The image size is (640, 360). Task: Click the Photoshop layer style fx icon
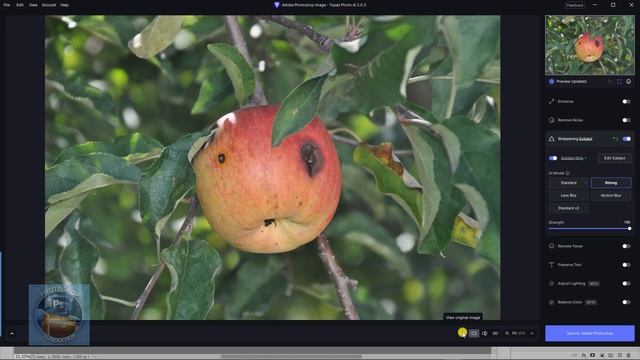pos(584,356)
